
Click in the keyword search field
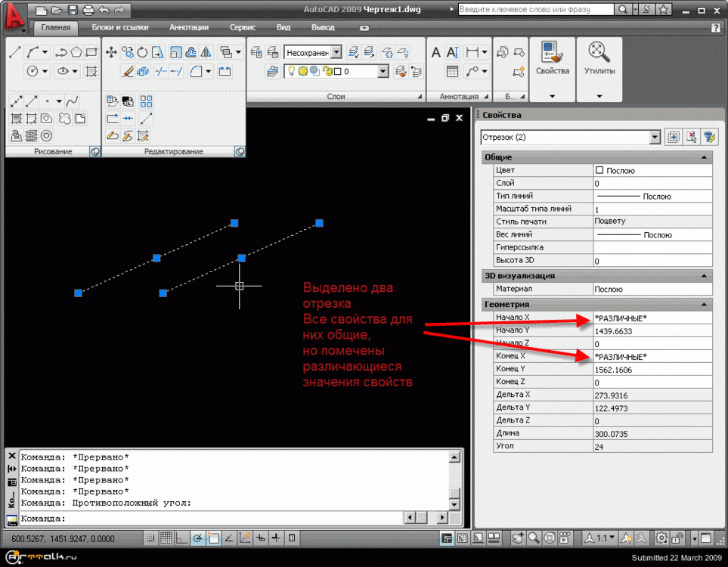point(536,9)
